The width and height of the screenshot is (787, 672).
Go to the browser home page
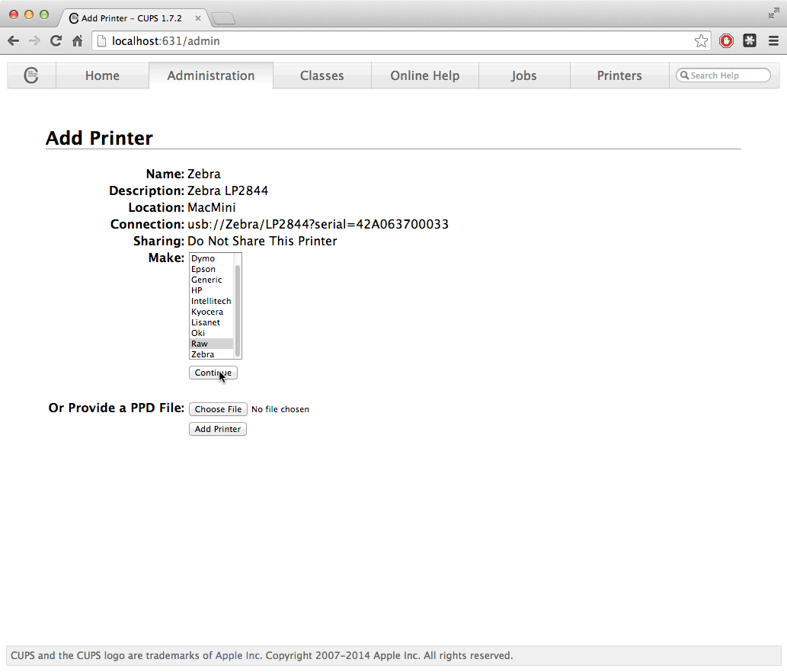pos(77,41)
